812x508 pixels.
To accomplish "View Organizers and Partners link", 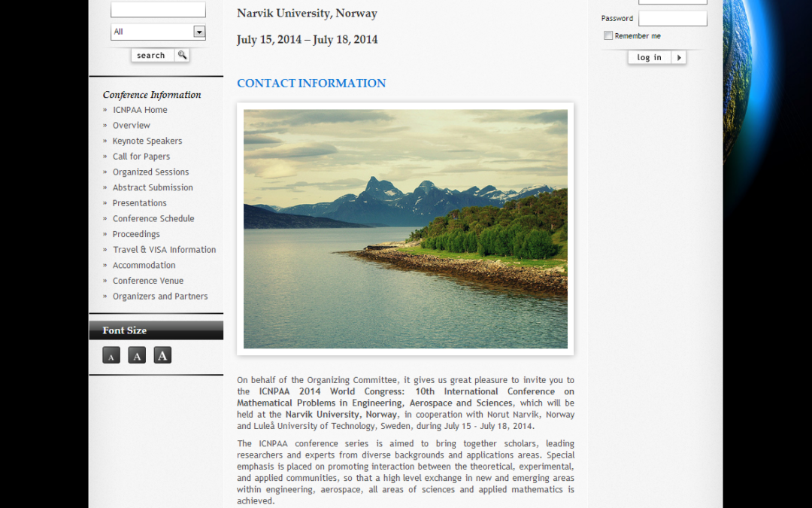I will [x=160, y=297].
